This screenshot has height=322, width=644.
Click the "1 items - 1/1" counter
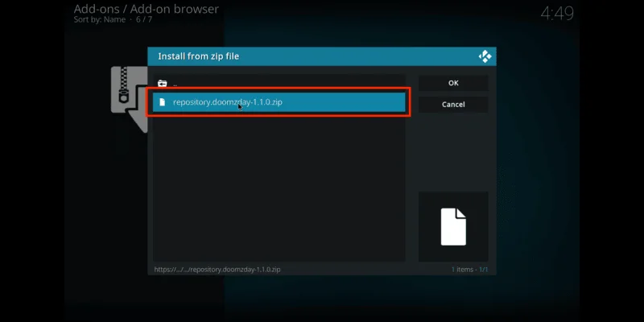(469, 269)
